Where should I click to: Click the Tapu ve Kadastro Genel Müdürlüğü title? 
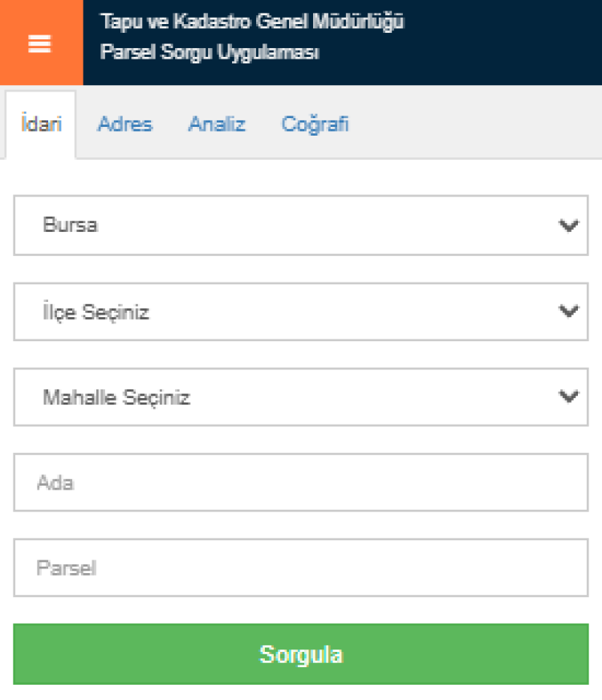(252, 22)
